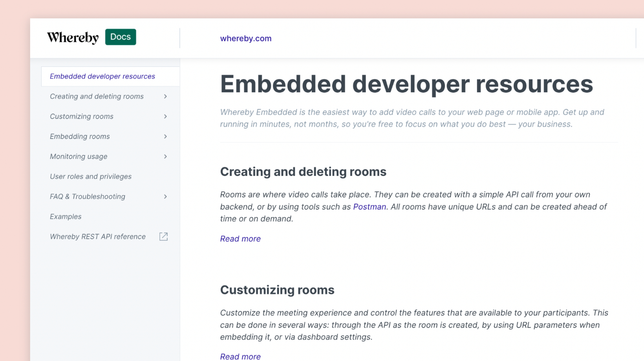The width and height of the screenshot is (644, 361).
Task: Click Read more under Customizing rooms
Action: (x=240, y=356)
